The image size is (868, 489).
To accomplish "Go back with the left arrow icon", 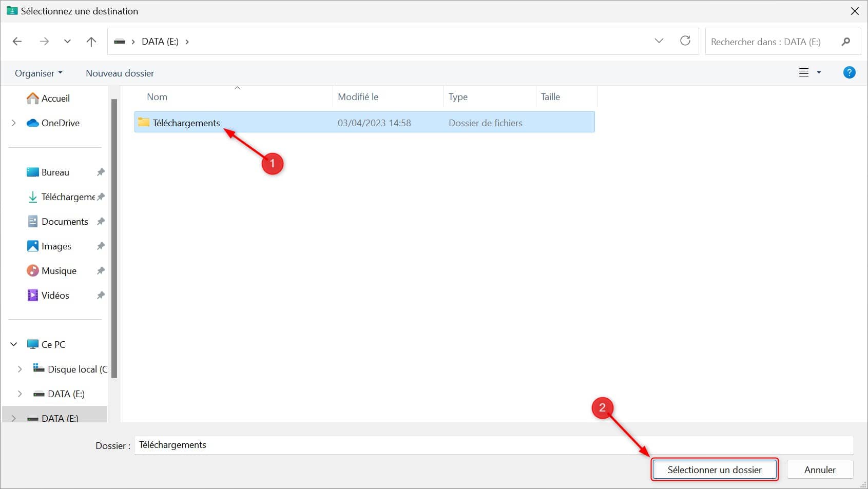I will click(x=17, y=42).
